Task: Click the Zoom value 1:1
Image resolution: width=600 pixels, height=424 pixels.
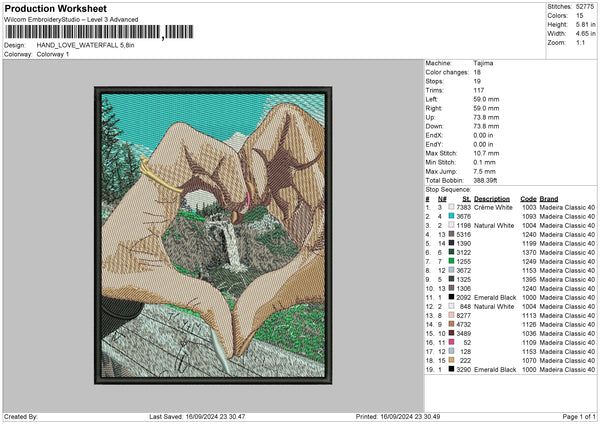Action: pyautogui.click(x=580, y=43)
